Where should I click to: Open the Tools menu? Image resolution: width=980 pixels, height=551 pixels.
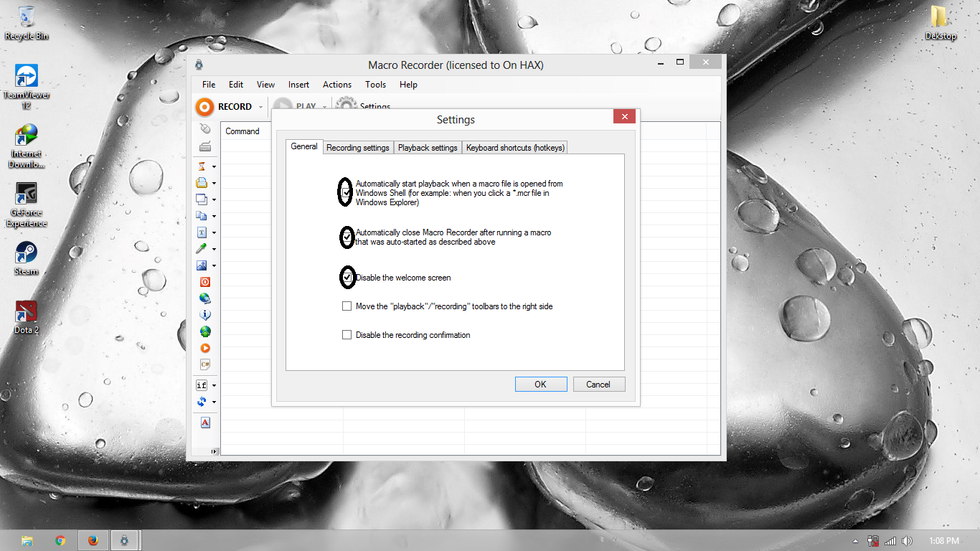pos(375,84)
